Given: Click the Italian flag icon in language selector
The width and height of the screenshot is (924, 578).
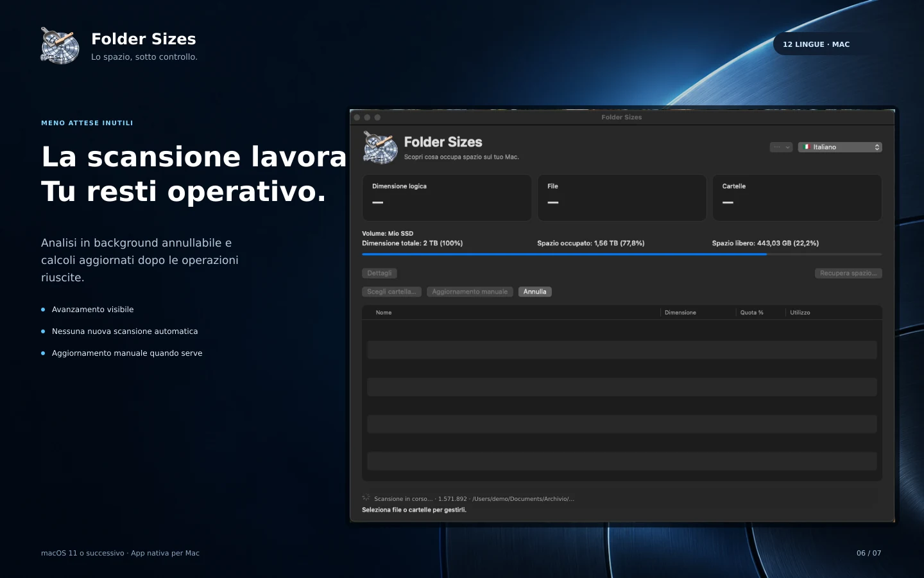Looking at the screenshot, I should tap(807, 147).
